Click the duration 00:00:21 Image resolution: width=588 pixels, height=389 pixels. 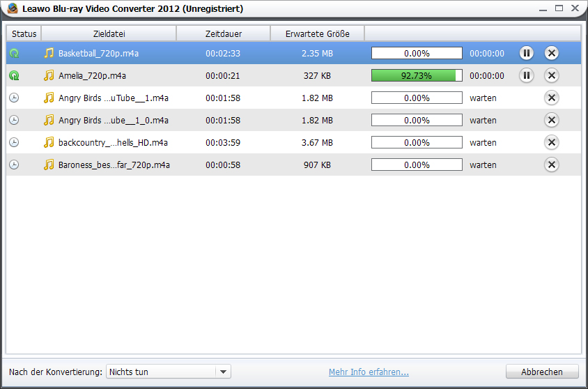[223, 75]
